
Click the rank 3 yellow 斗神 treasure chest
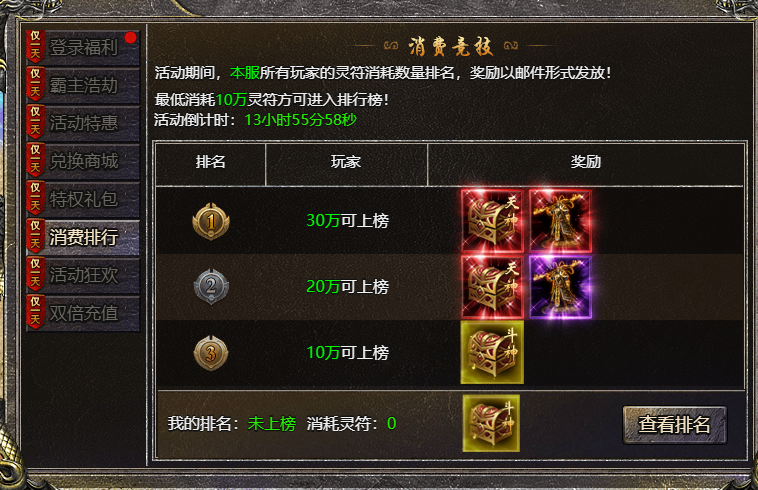point(492,353)
